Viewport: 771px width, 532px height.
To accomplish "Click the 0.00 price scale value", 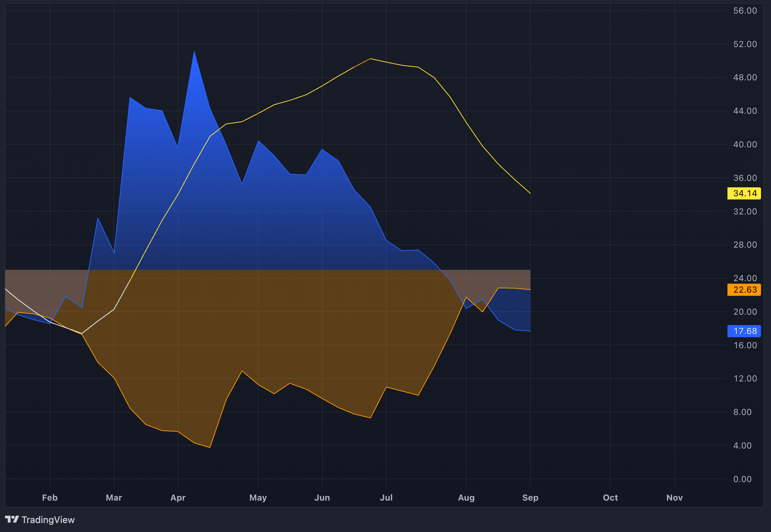I will click(x=742, y=479).
